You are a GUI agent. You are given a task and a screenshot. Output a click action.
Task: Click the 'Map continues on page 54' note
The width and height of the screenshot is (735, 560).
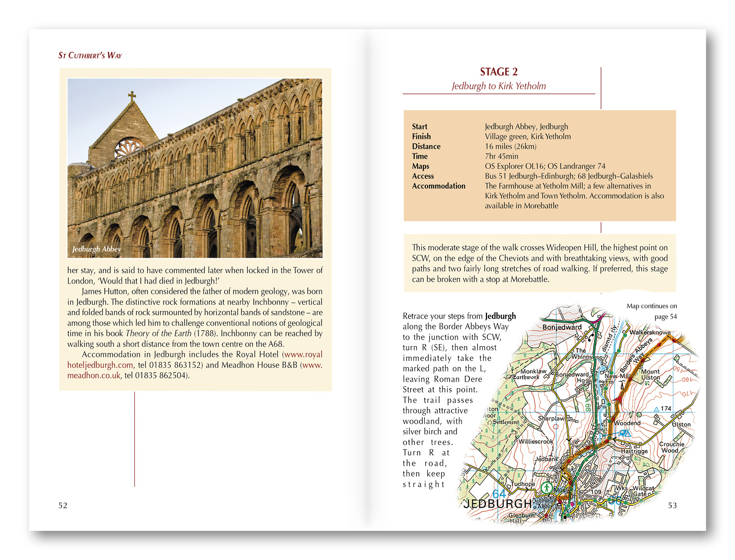[x=652, y=311]
